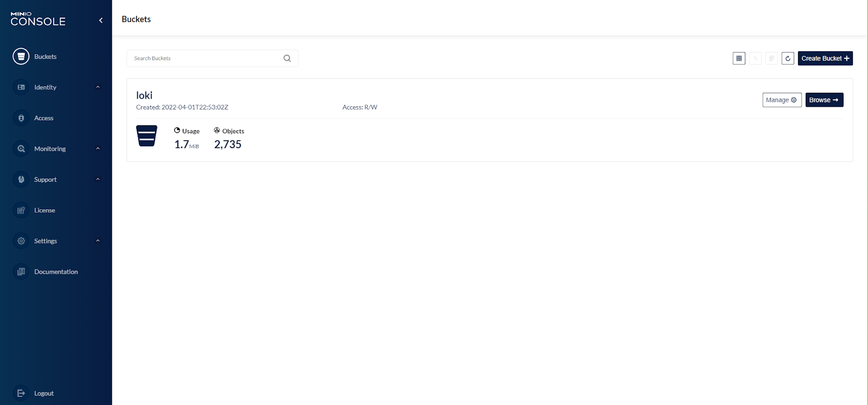The width and height of the screenshot is (868, 405).
Task: Expand the Identity menu chevron
Action: tap(98, 87)
